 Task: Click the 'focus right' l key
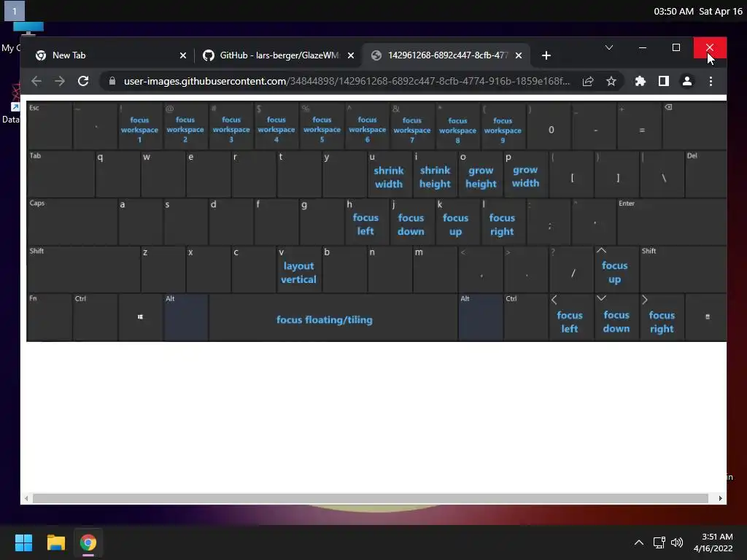(x=503, y=222)
